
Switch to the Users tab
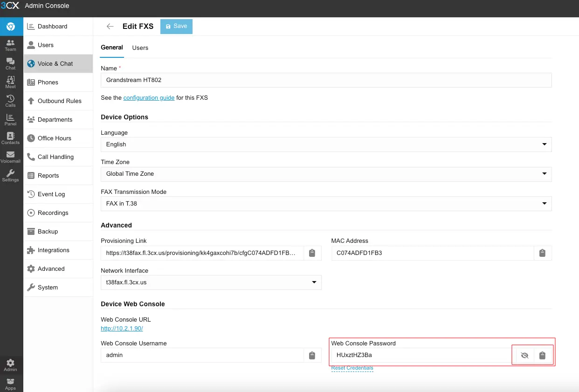[x=140, y=48]
